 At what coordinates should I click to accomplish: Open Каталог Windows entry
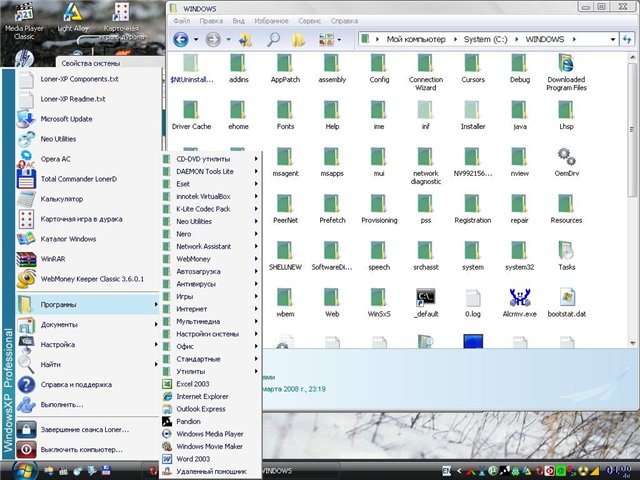87,239
